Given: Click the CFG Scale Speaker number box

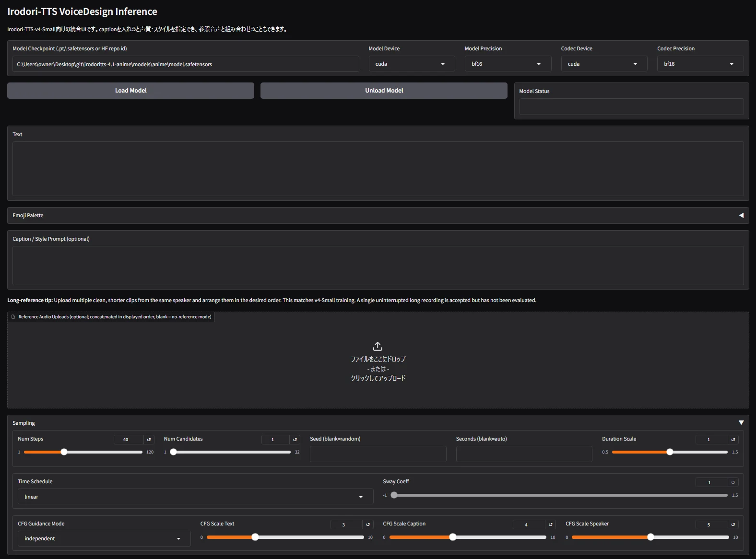Looking at the screenshot, I should pos(712,524).
